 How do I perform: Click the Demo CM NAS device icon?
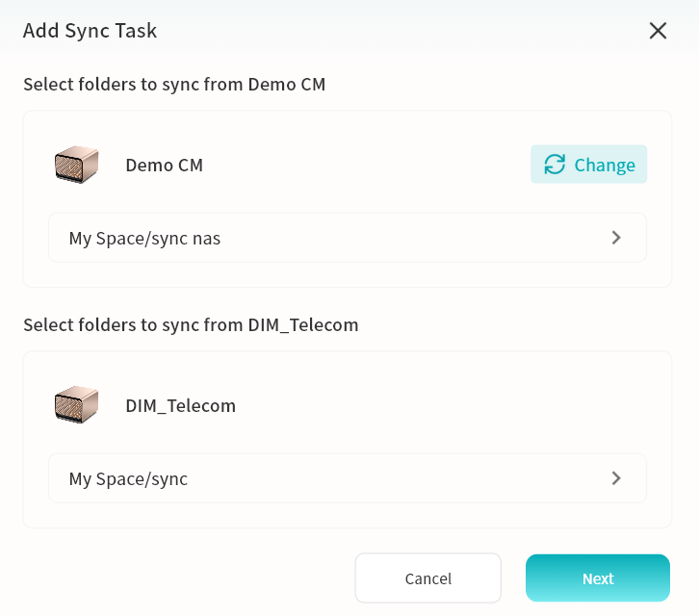click(76, 165)
